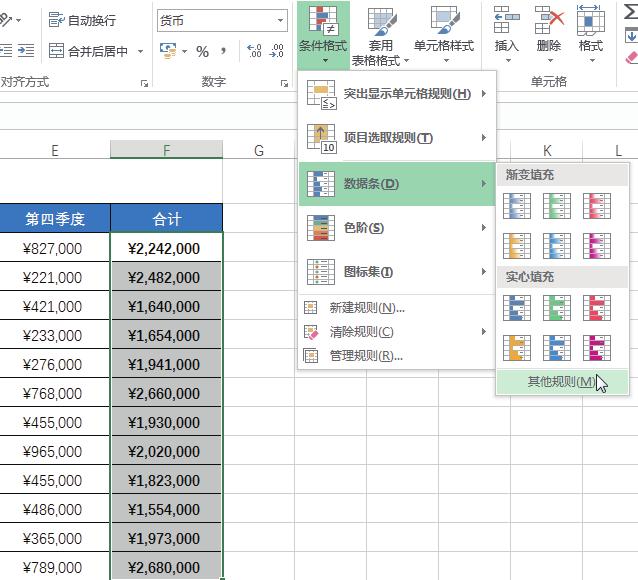Expand the 货币 number format dropdown
This screenshot has width=638, height=580.
(x=281, y=20)
